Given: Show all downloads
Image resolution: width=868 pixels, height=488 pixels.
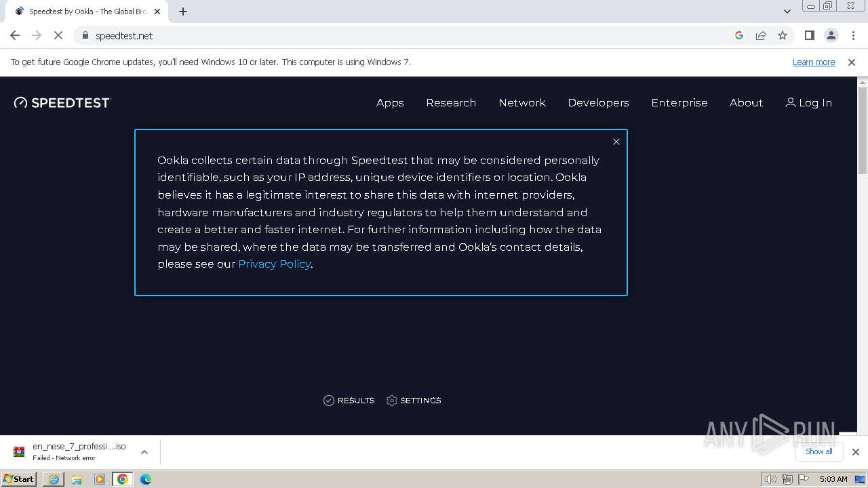Looking at the screenshot, I should tap(819, 451).
